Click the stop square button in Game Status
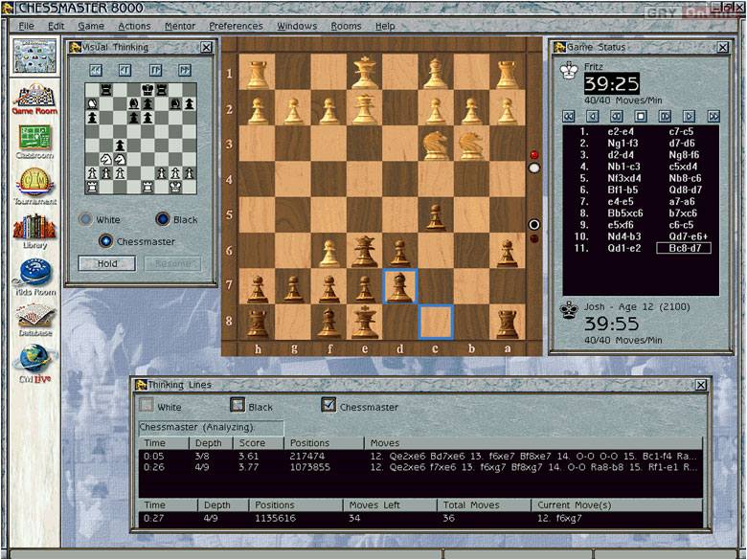Image resolution: width=747 pixels, height=560 pixels. coord(641,116)
